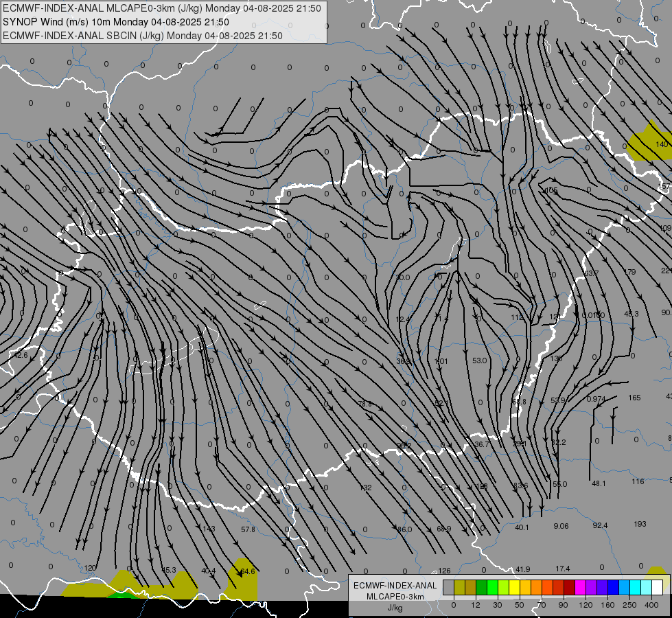Click the map value 105

tap(552, 190)
